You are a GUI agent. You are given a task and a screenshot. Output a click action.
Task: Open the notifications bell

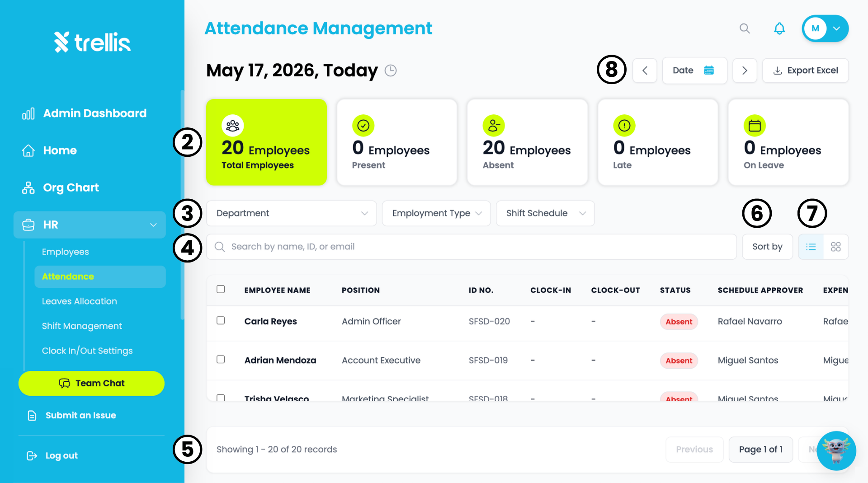779,28
